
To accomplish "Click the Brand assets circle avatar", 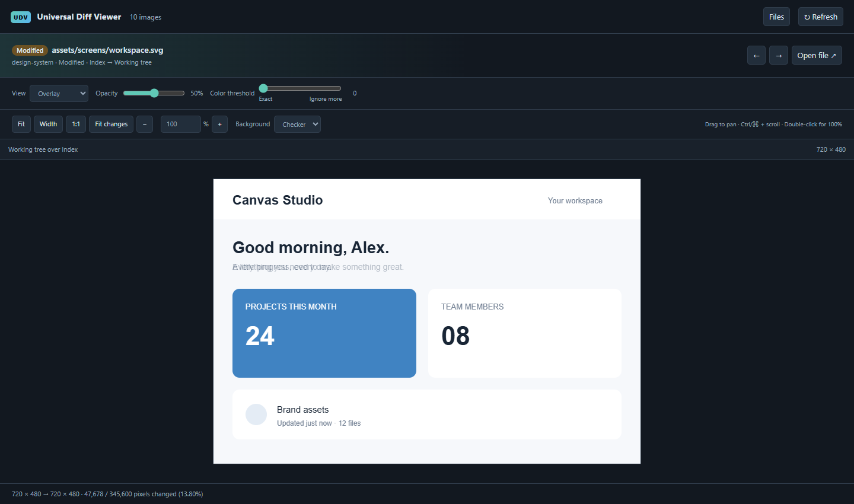I will (256, 414).
